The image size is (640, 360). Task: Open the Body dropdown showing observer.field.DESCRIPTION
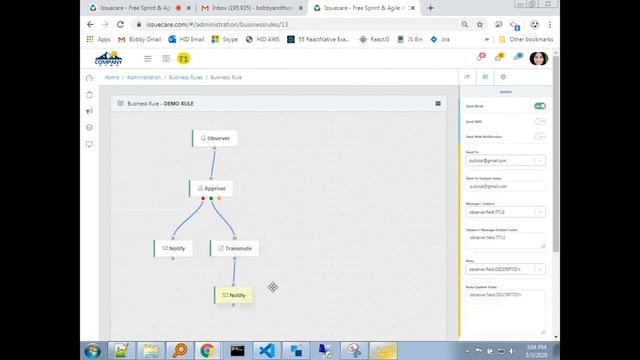505,269
